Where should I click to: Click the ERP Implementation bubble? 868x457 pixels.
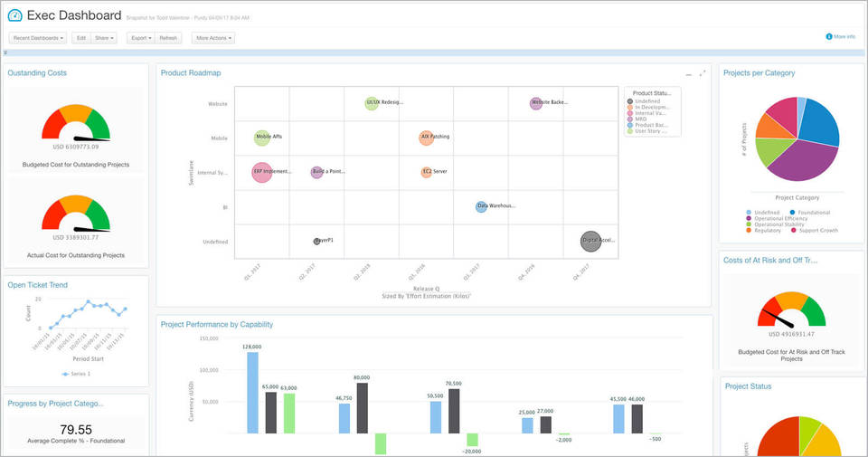[261, 171]
